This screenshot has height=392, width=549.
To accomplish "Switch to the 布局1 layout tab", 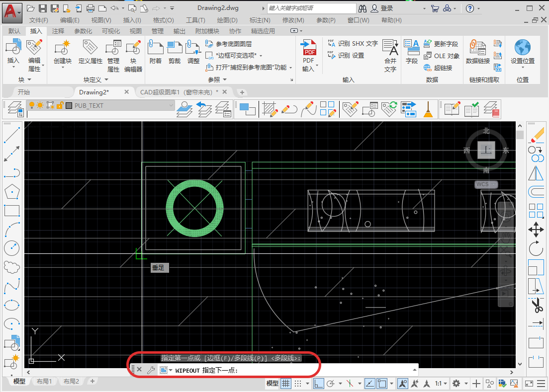I will pos(44,381).
